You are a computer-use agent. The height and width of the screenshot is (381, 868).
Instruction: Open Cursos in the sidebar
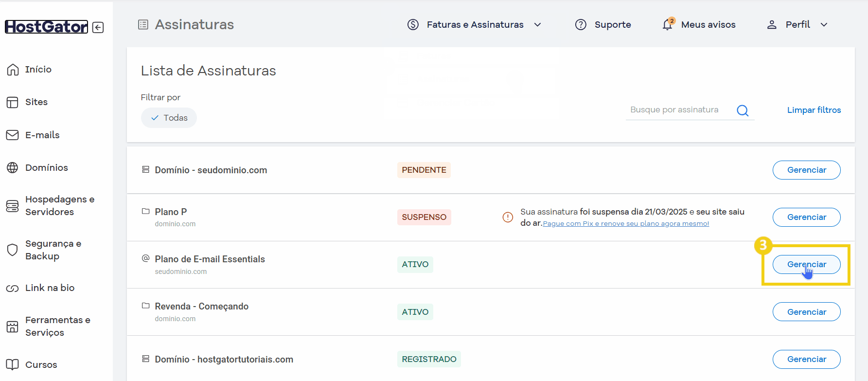pyautogui.click(x=41, y=364)
